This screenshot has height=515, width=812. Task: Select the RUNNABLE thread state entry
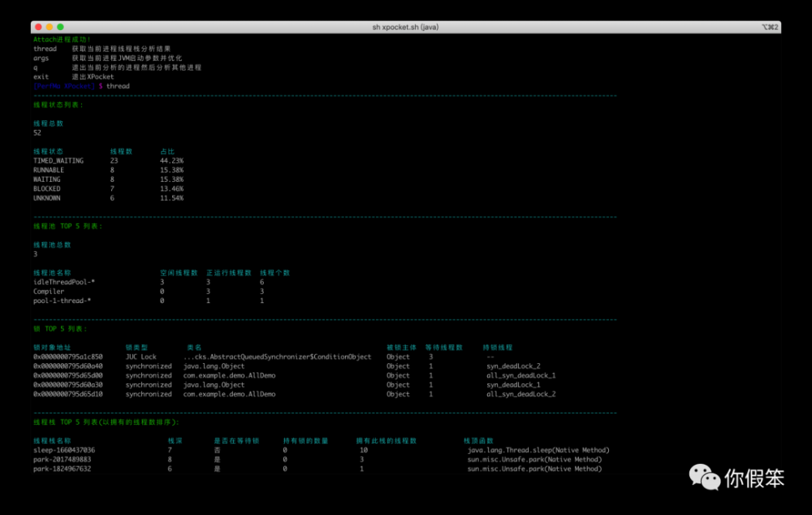tap(50, 170)
